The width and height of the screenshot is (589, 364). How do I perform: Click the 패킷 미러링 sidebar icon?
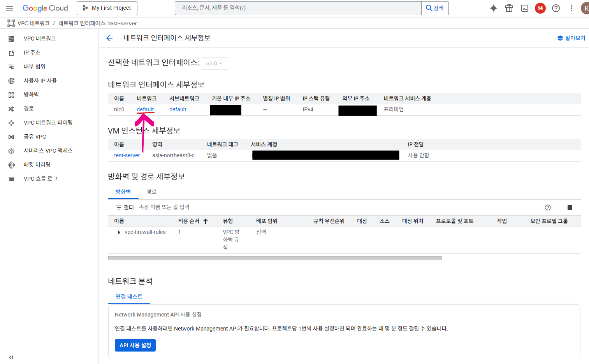11,165
